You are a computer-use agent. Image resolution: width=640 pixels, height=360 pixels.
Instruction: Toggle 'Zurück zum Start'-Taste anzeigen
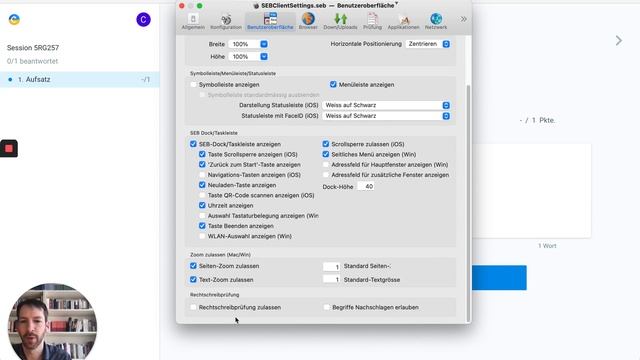(202, 164)
